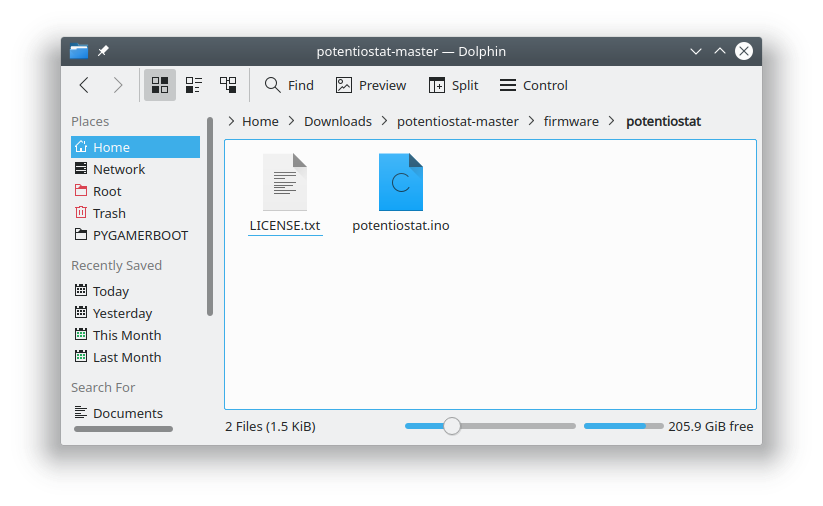Click the Places panel vertical scrollbar
This screenshot has width=823, height=506.
[210, 217]
